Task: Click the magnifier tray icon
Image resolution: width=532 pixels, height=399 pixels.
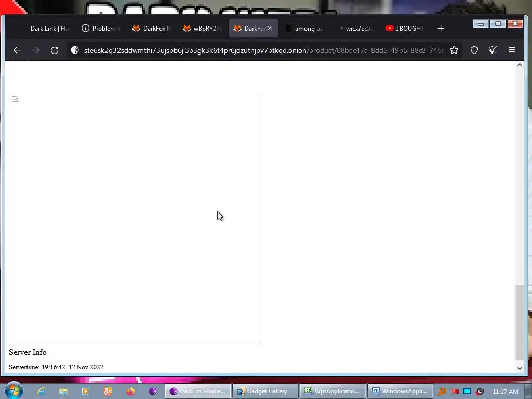Action: point(442,391)
